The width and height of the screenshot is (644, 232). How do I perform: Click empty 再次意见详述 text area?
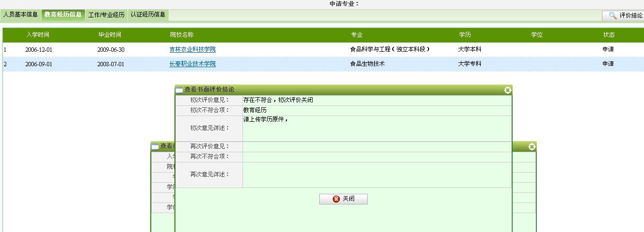pyautogui.click(x=377, y=174)
